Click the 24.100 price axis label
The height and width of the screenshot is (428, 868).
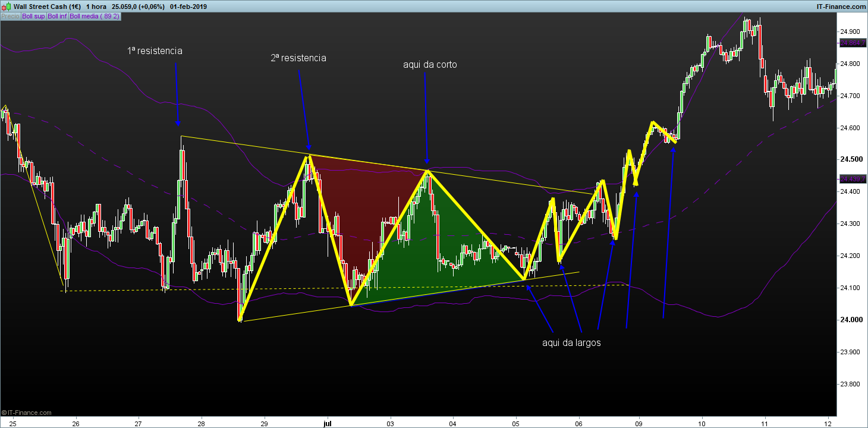coord(850,288)
